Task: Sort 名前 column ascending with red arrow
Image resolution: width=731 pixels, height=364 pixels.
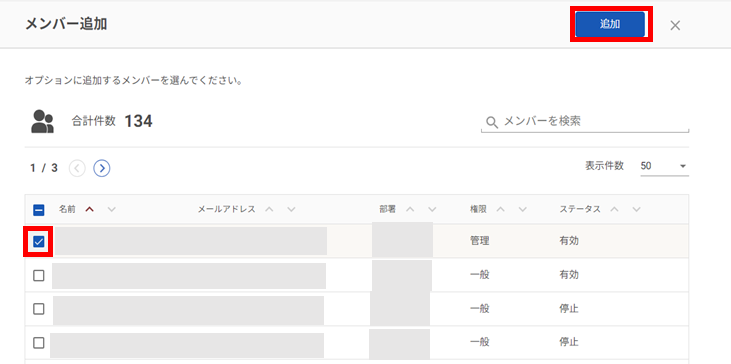Action: (90, 210)
